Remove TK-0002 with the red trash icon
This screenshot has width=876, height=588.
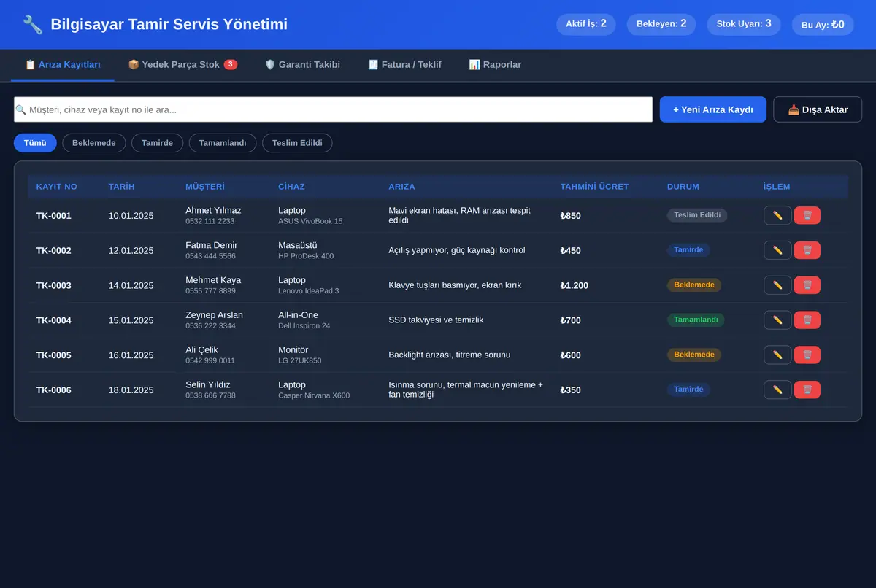(807, 250)
